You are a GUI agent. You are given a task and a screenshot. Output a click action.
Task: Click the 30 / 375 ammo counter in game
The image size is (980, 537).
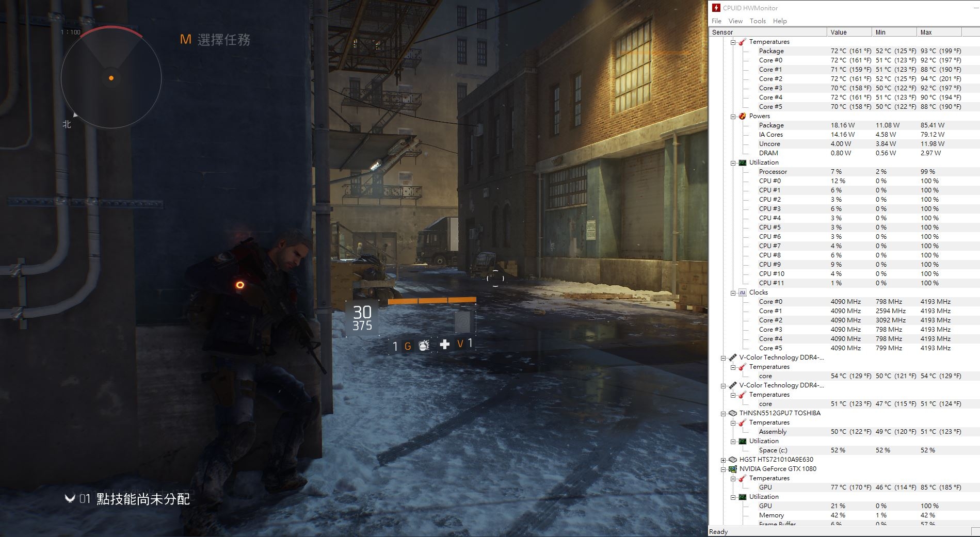[362, 318]
